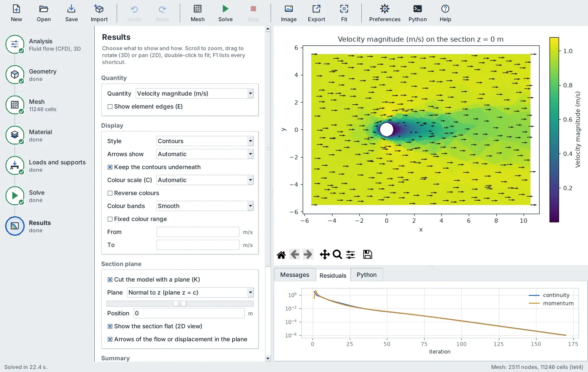Click the Position value field
This screenshot has height=372, width=588.
tap(189, 313)
